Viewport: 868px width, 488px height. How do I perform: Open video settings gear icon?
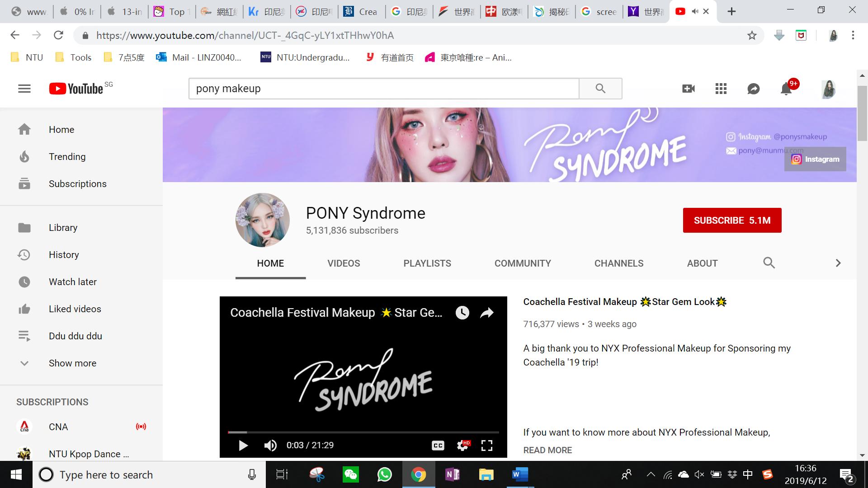click(462, 446)
